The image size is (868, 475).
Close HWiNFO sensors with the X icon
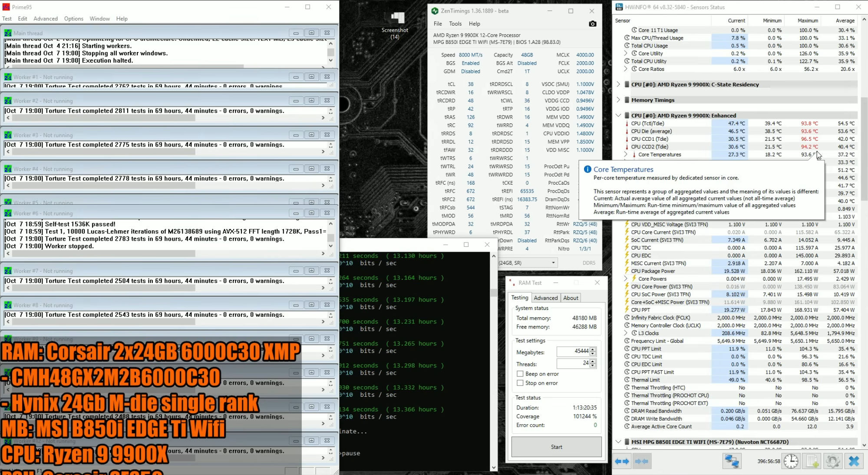pyautogui.click(x=854, y=461)
